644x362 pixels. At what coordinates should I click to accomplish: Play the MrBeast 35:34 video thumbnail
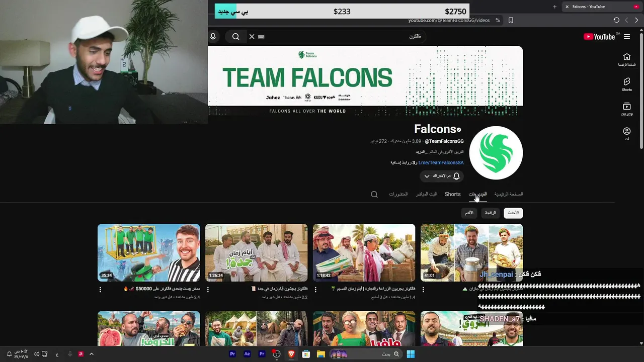(x=148, y=252)
